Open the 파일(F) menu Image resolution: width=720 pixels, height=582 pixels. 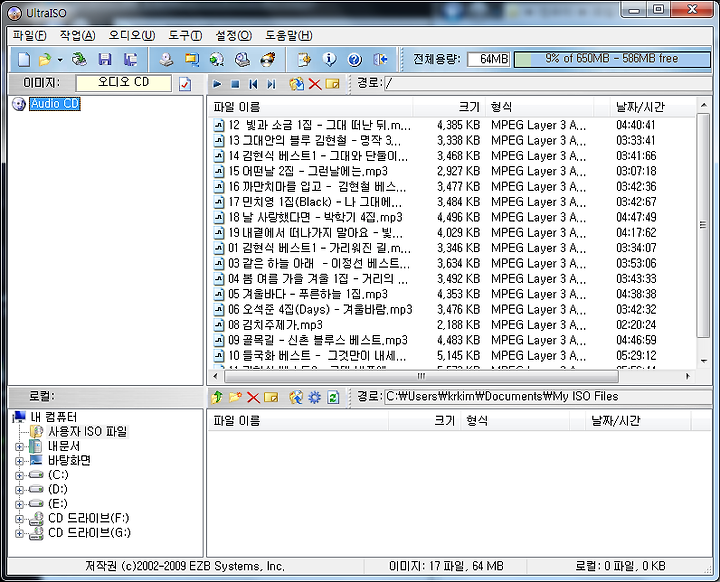coord(29,35)
